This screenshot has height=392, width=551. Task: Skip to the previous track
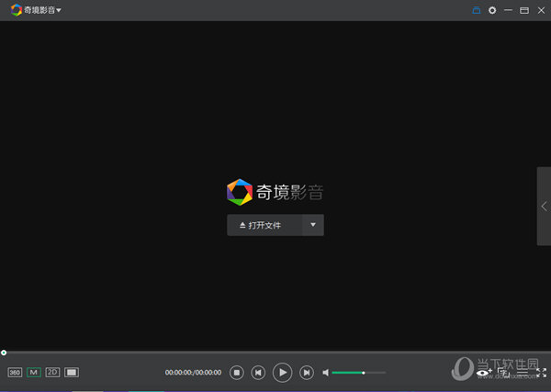coord(258,373)
